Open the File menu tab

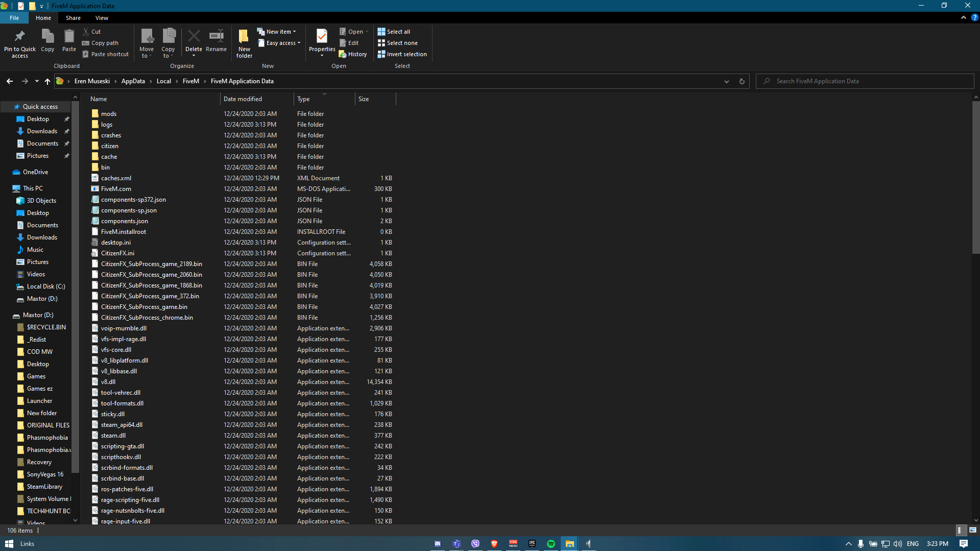pyautogui.click(x=14, y=18)
